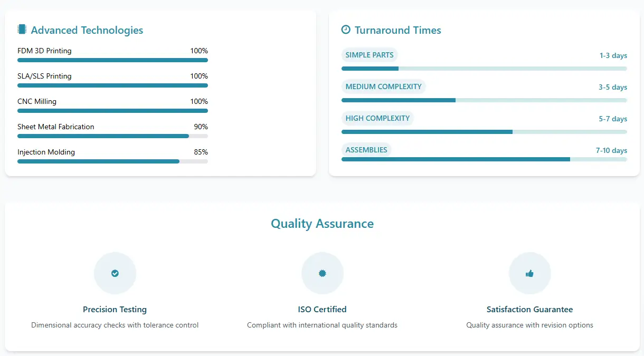
Task: Click the Simple Parts turnaround progress bar
Action: (484, 69)
